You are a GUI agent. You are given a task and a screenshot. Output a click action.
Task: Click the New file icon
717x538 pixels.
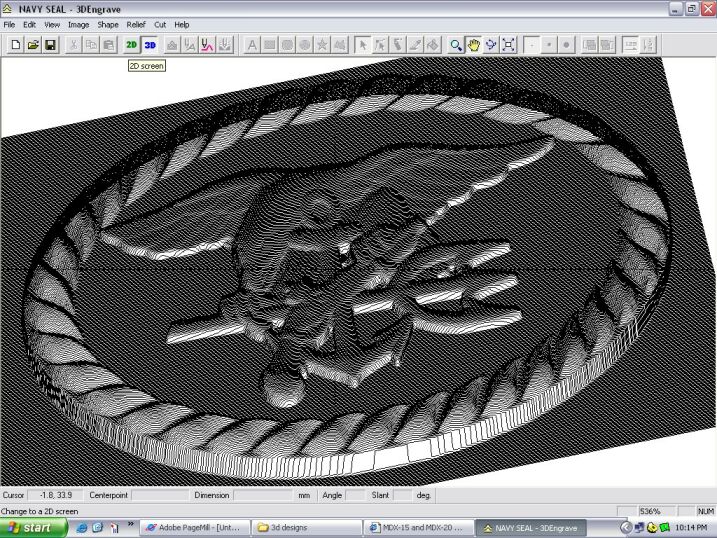pyautogui.click(x=15, y=45)
